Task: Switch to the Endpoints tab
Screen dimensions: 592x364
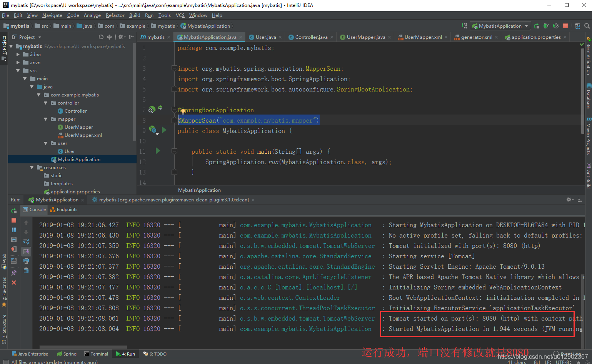Action: [x=64, y=209]
